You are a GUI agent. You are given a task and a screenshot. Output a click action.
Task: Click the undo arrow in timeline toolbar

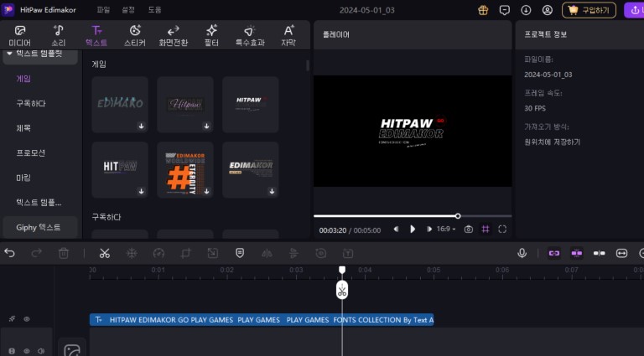coord(10,253)
